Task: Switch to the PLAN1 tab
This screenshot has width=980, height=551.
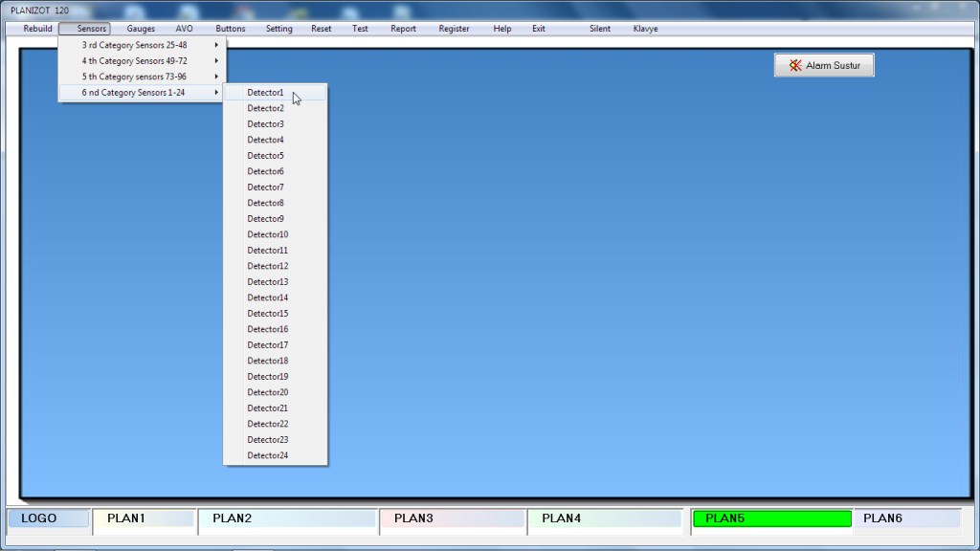Action: [144, 518]
